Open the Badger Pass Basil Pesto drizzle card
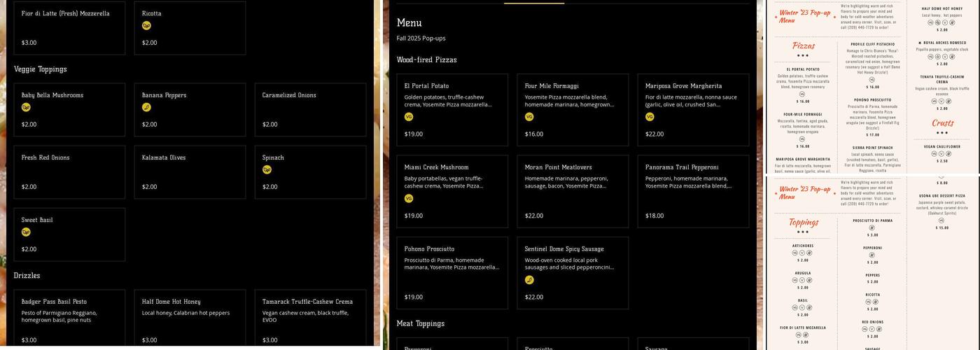This screenshot has height=350, width=980. click(70, 319)
